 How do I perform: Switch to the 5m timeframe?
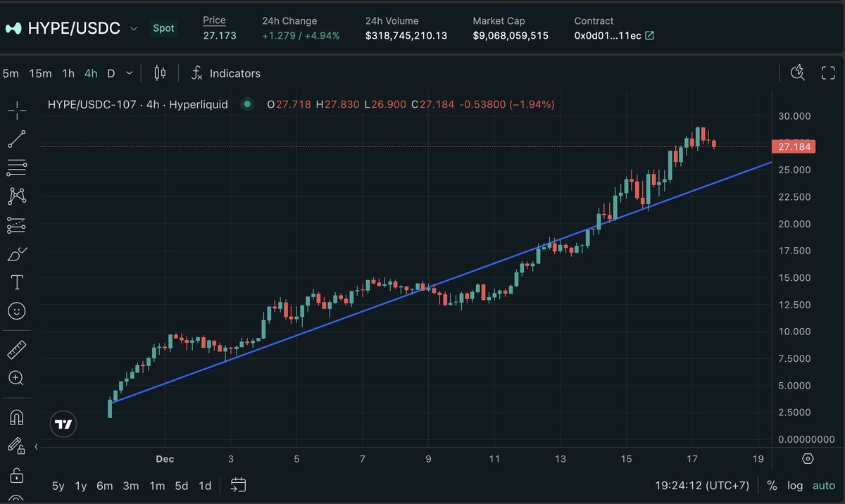point(11,73)
